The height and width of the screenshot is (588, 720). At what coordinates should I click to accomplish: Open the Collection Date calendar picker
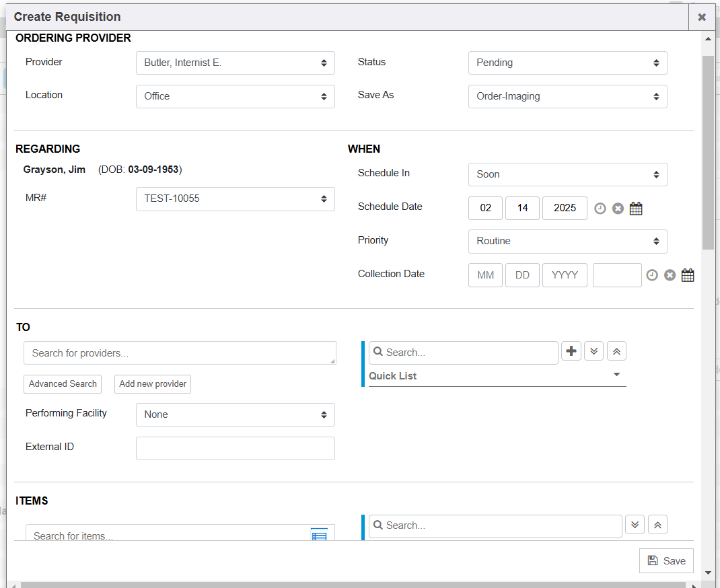688,275
